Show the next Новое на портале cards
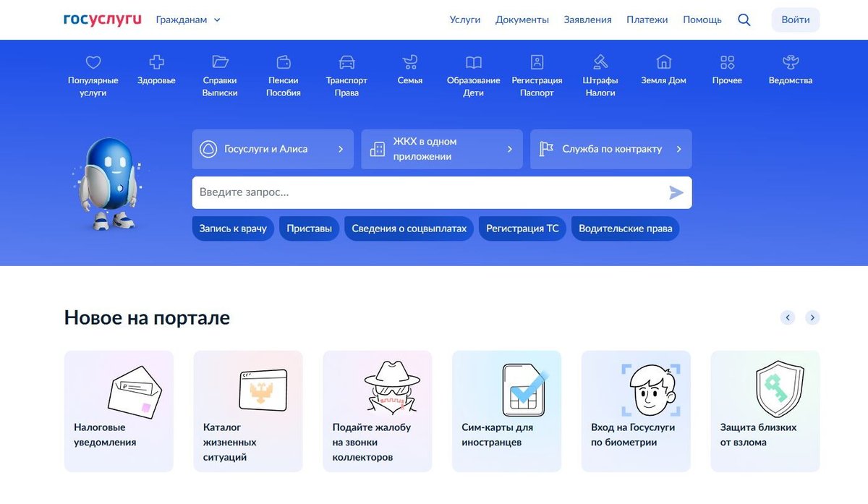 point(812,317)
